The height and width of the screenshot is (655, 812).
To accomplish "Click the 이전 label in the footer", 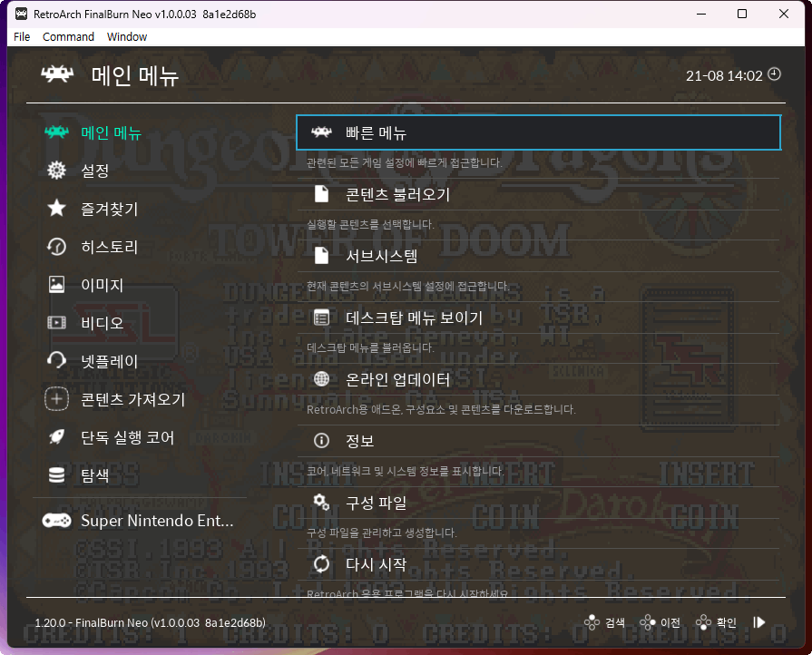I will [x=670, y=622].
